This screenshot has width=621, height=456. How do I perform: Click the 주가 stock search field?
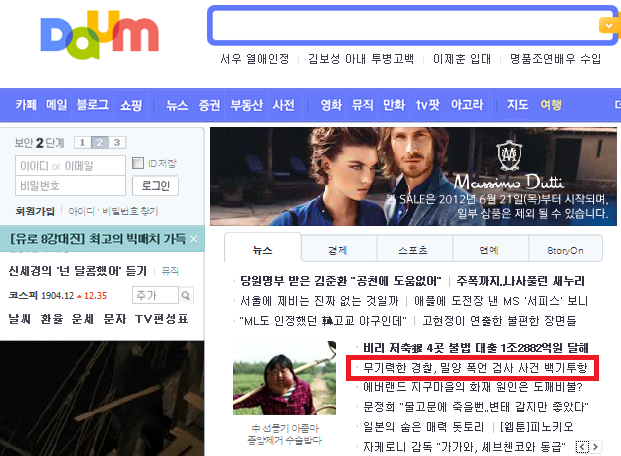point(155,296)
